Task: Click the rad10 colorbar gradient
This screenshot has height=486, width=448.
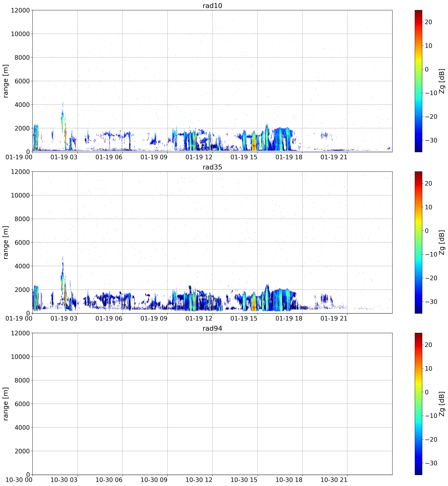Action: pyautogui.click(x=418, y=81)
